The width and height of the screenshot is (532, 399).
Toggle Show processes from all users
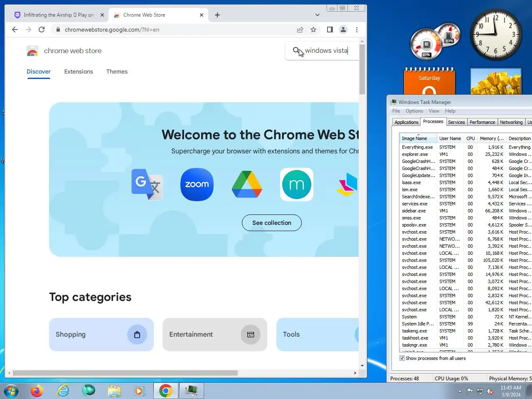coord(402,358)
